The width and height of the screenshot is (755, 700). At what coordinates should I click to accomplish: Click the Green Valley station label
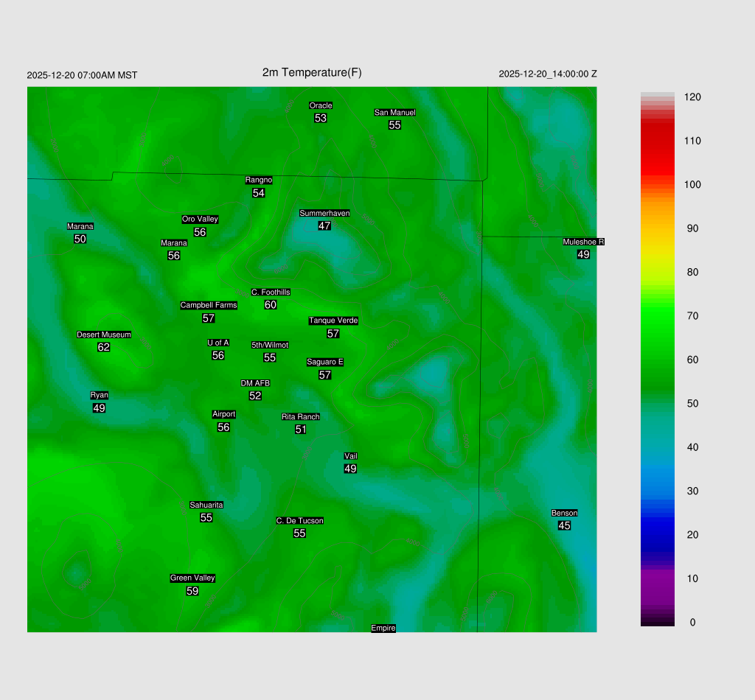[192, 578]
